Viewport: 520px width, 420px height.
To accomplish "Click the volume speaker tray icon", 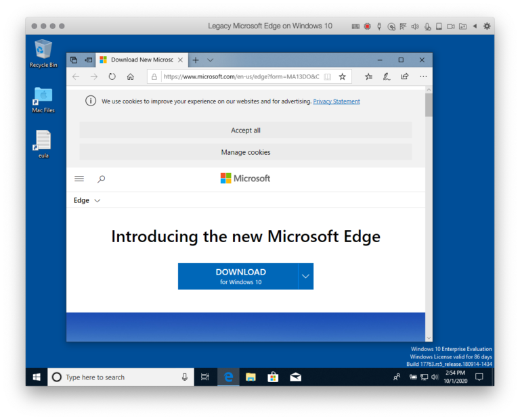I will pos(435,377).
